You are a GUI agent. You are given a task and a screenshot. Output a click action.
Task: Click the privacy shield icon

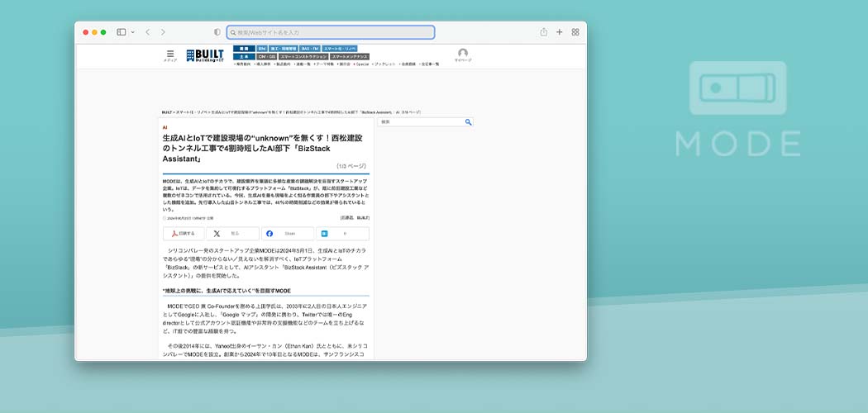point(217,32)
